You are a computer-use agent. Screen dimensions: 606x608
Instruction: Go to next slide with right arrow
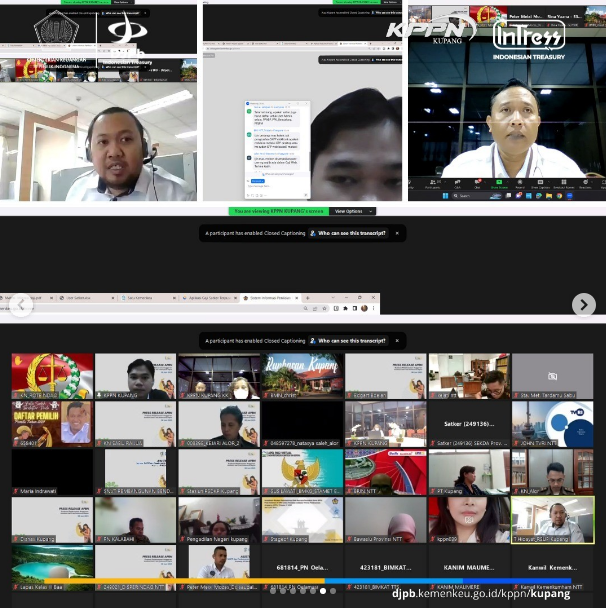coord(583,304)
